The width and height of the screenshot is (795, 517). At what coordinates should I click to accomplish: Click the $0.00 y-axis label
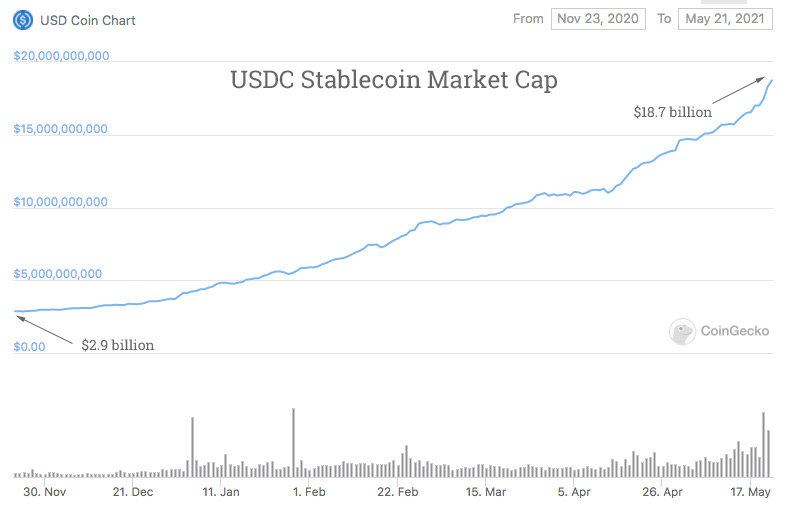(x=30, y=347)
